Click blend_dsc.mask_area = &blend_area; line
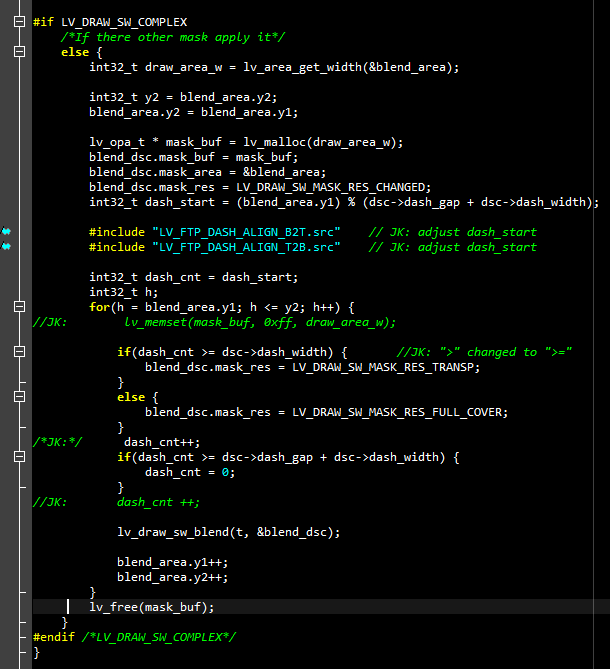 pos(207,172)
